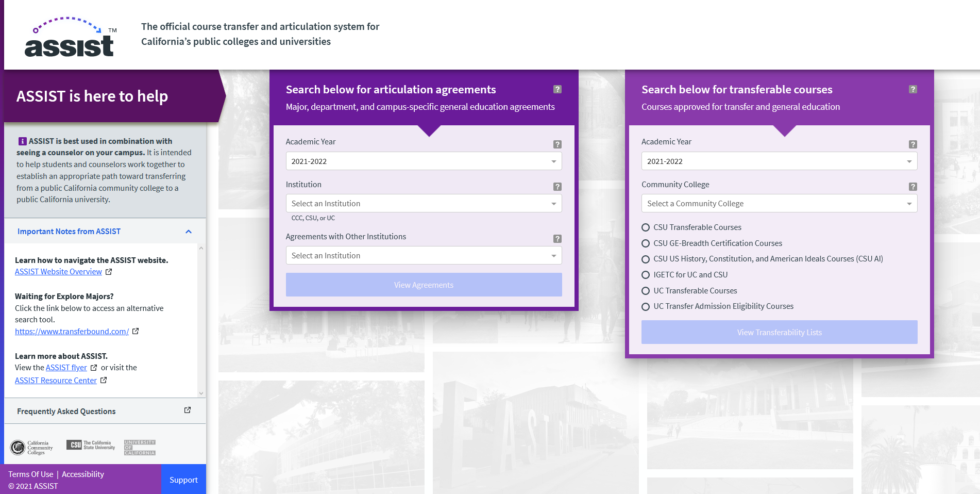
Task: Open the ASSIST Resource Center link
Action: (56, 380)
